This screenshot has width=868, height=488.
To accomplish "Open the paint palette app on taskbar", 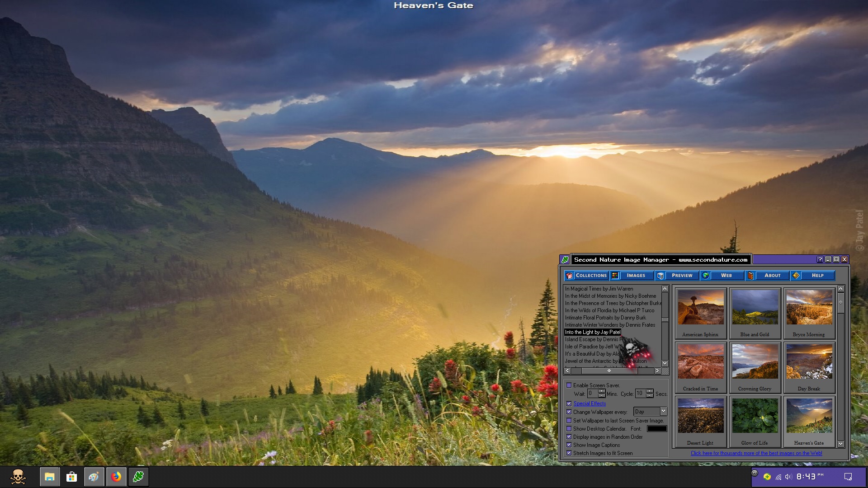I will (x=94, y=477).
